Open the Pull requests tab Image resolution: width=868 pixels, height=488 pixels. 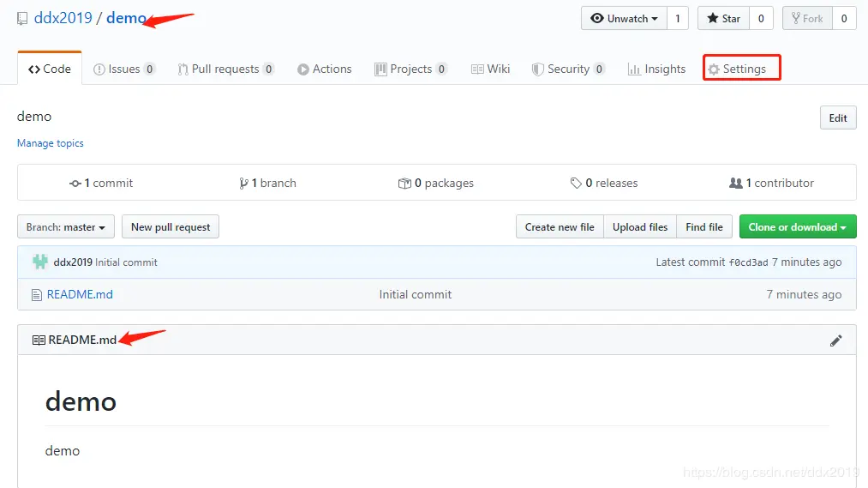point(225,69)
